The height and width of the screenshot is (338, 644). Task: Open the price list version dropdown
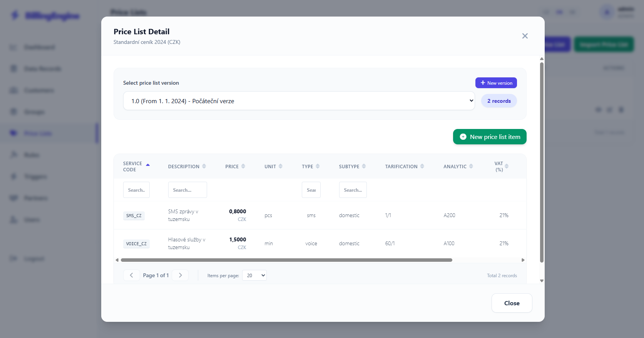(x=299, y=101)
